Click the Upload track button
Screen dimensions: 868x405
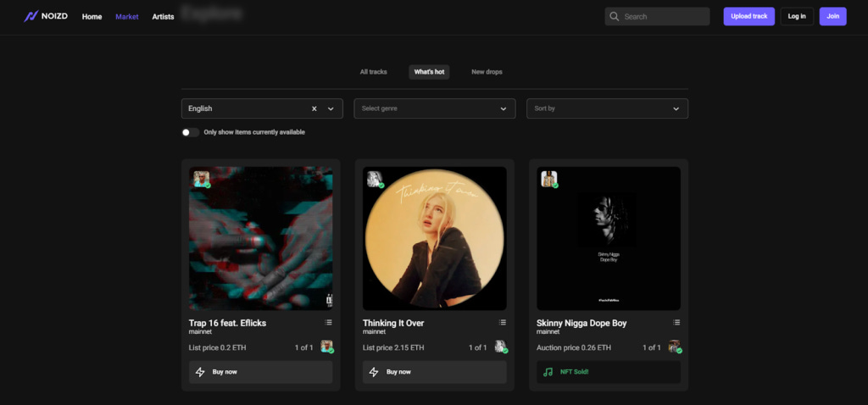[749, 16]
